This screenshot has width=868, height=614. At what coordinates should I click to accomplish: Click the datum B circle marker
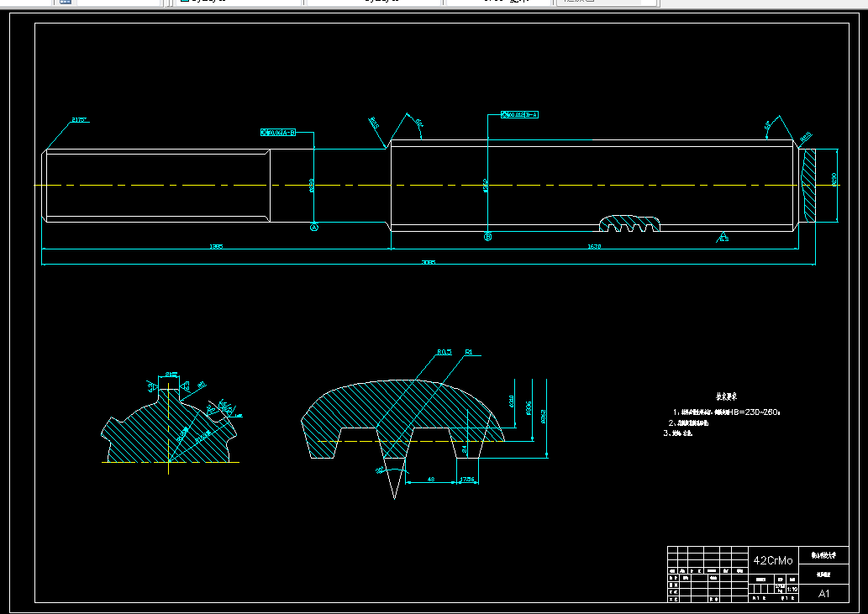click(x=487, y=237)
